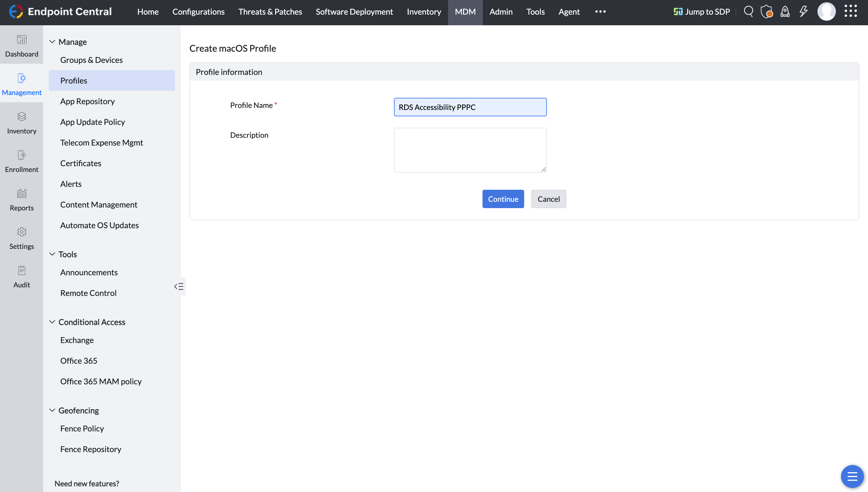
Task: Click the lightning bolt quick actions icon
Action: coord(803,12)
